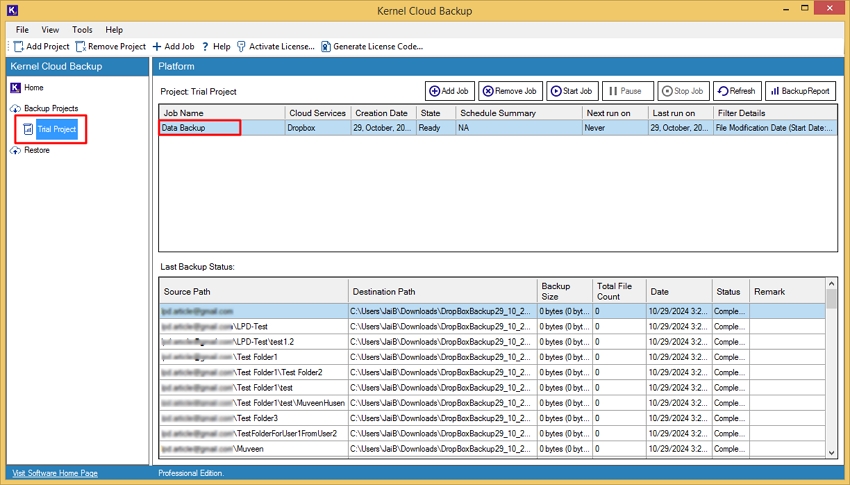Click the Ready state cell
Screen dimensions: 850x485
pos(436,128)
